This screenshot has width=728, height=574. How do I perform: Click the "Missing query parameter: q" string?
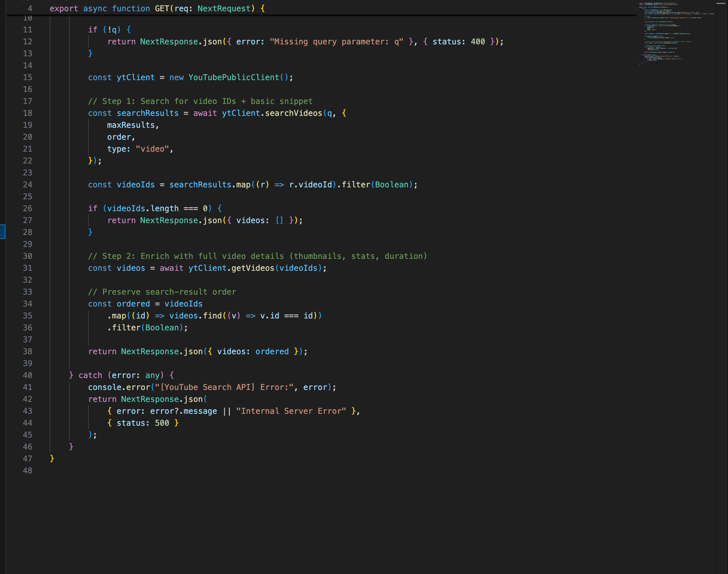click(336, 42)
